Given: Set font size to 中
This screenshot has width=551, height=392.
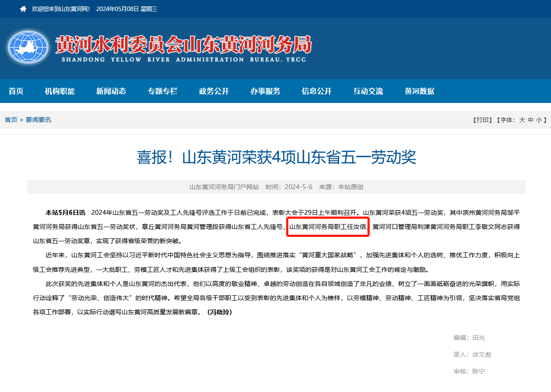Looking at the screenshot, I should [x=531, y=120].
